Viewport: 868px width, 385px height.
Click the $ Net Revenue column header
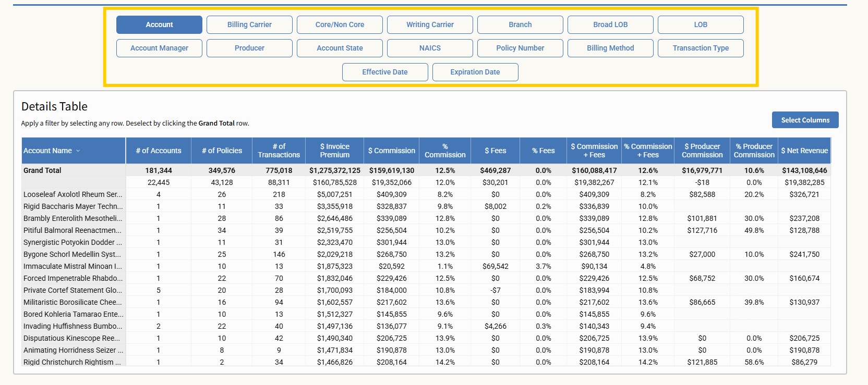click(x=804, y=151)
